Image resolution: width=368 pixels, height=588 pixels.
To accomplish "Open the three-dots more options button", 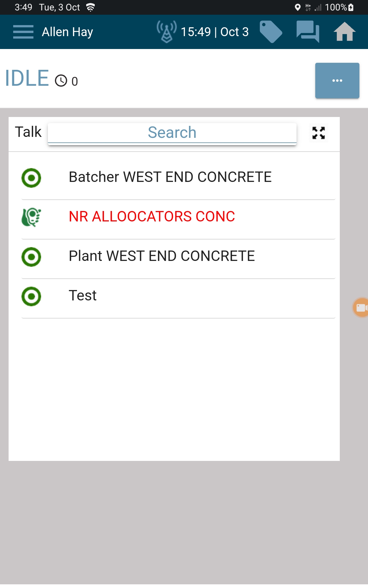I will coord(337,81).
